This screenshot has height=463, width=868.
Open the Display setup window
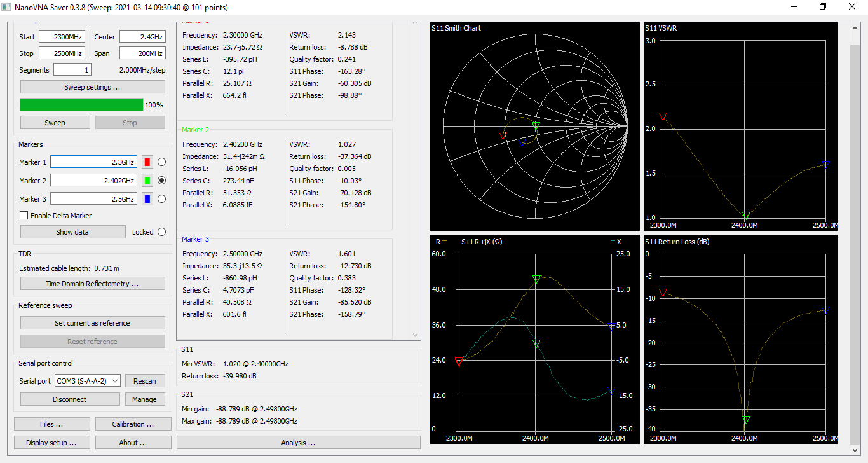51,443
